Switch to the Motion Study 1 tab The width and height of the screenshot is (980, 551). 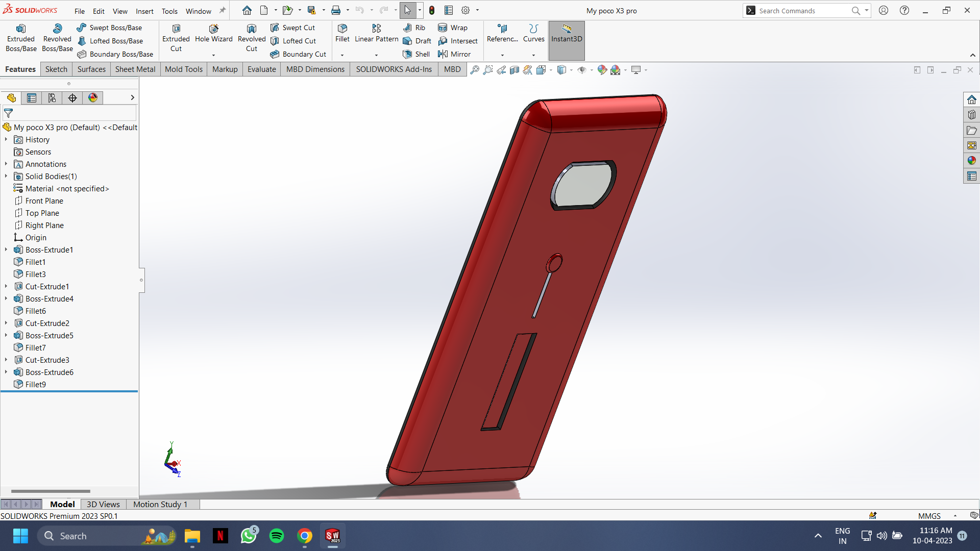159,504
